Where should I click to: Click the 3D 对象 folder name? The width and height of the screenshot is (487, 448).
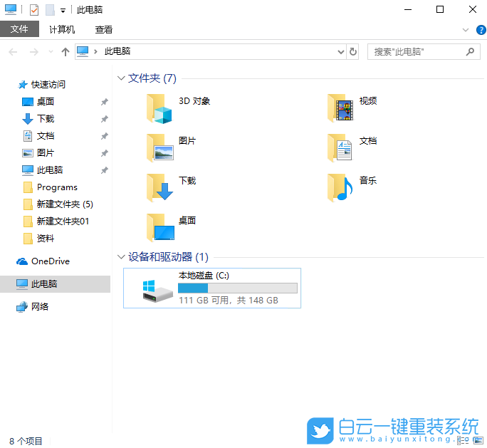194,101
